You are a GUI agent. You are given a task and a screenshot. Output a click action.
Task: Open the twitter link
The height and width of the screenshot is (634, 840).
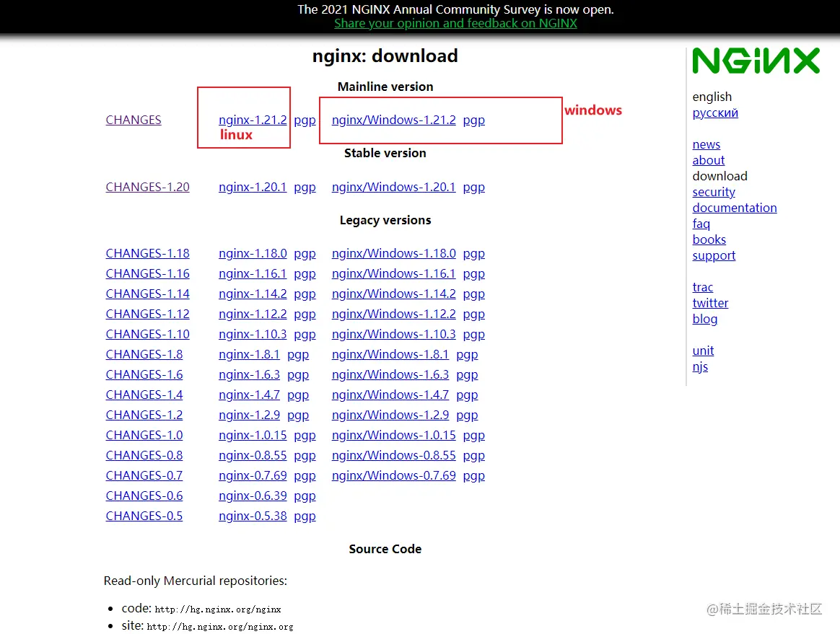pos(710,303)
